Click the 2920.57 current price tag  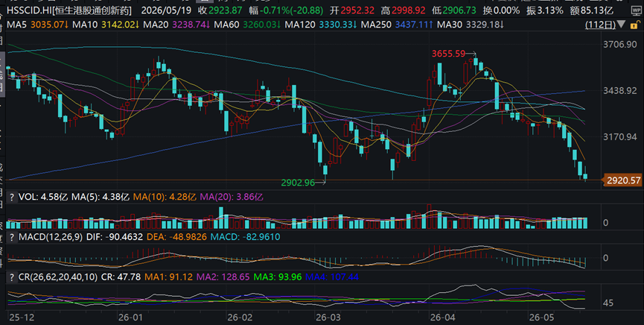pos(623,180)
